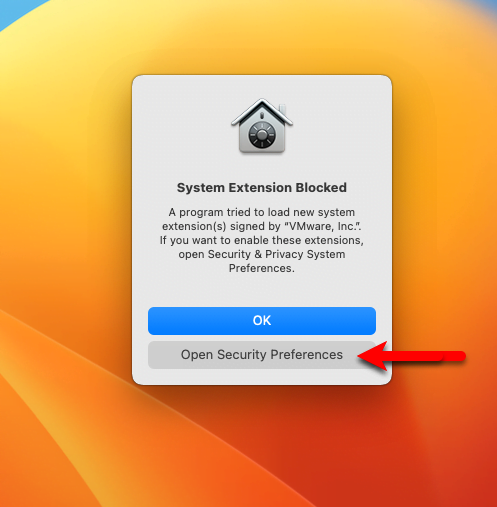
Task: Click the roof of the house icon
Action: coord(262,112)
